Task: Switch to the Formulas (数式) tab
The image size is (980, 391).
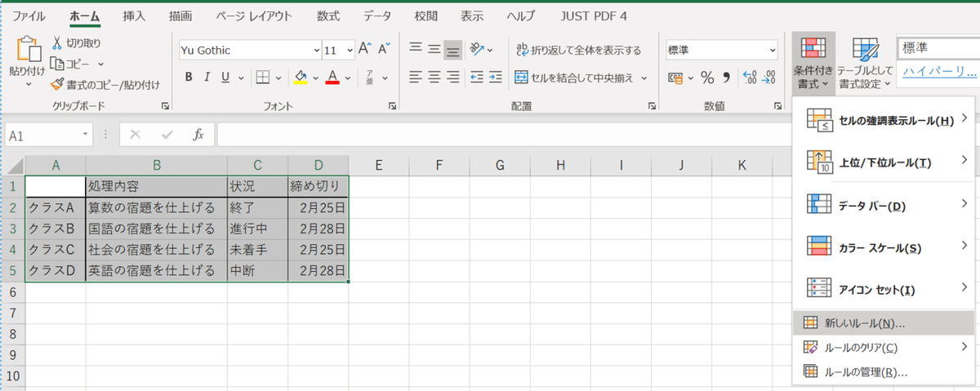Action: (328, 16)
